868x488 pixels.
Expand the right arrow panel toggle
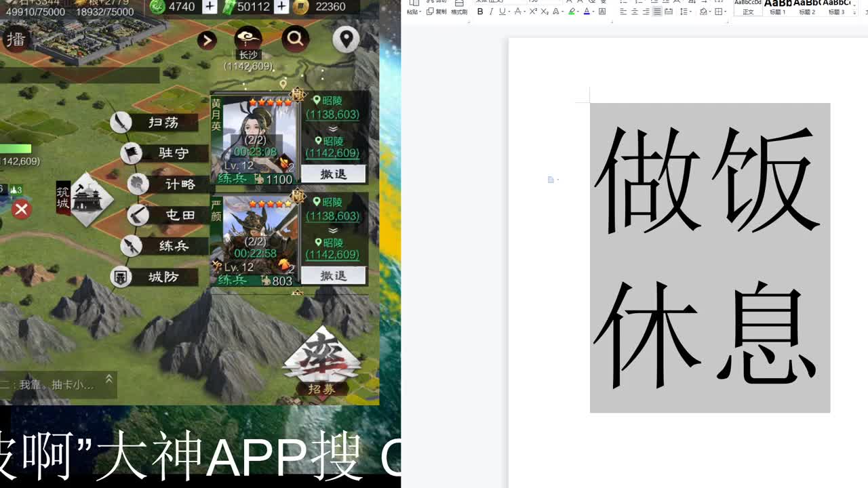coord(207,41)
